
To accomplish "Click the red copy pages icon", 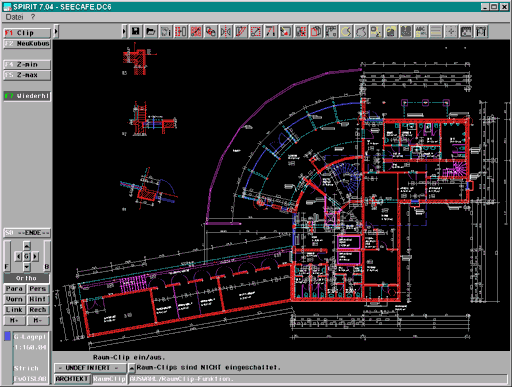I will 316,31.
